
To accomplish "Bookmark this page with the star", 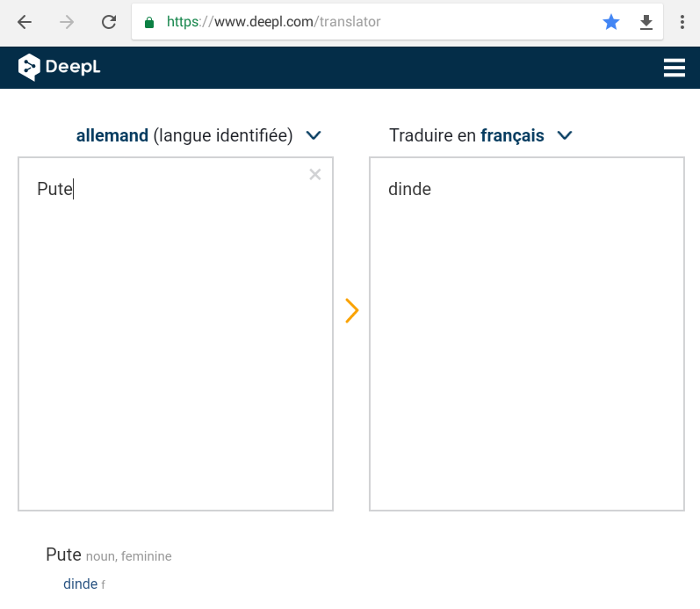I will (611, 22).
